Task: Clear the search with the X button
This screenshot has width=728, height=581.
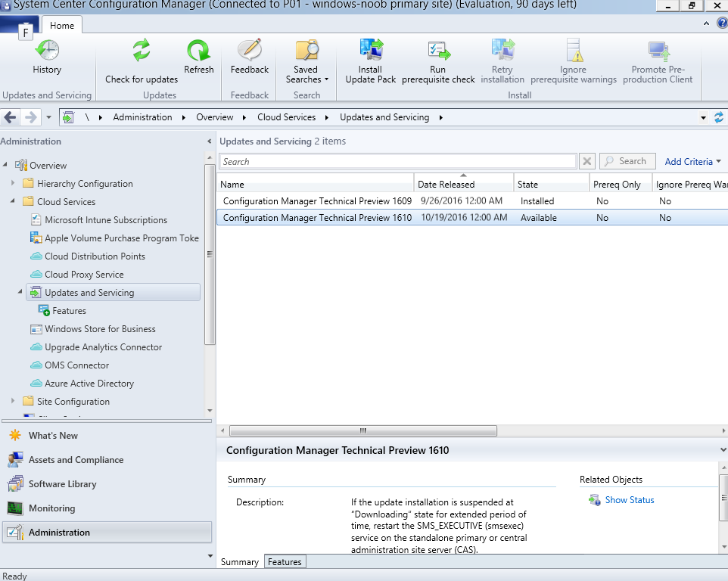Action: coord(586,161)
